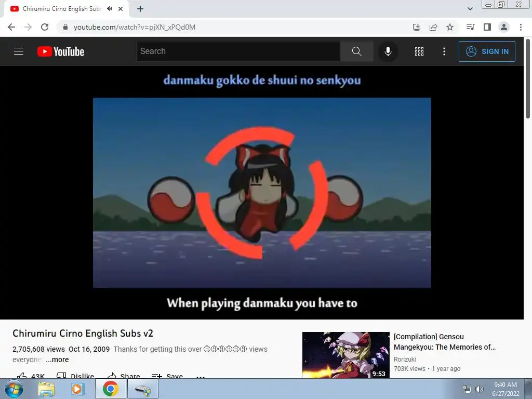Start voice search with the microphone
Image resolution: width=532 pixels, height=399 pixels.
coord(388,51)
